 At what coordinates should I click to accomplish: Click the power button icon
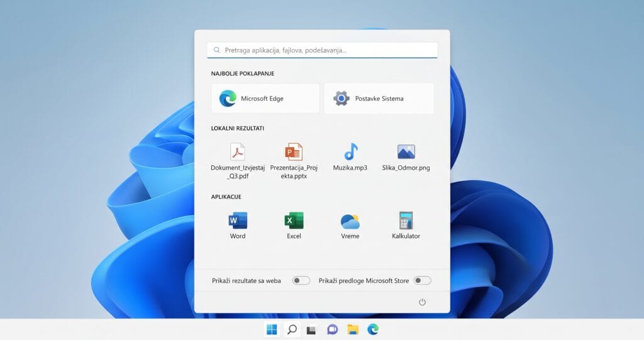(x=422, y=302)
